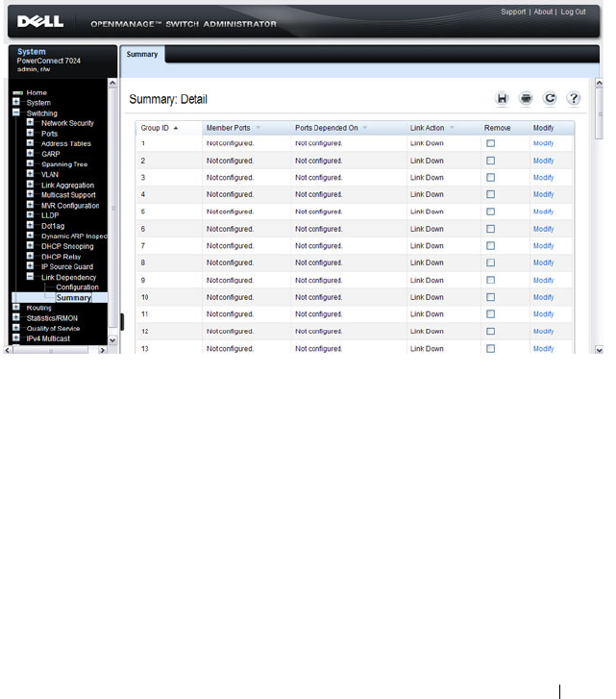Image resolution: width=616 pixels, height=699 pixels.
Task: Click Modify link for group 1
Action: (x=543, y=143)
